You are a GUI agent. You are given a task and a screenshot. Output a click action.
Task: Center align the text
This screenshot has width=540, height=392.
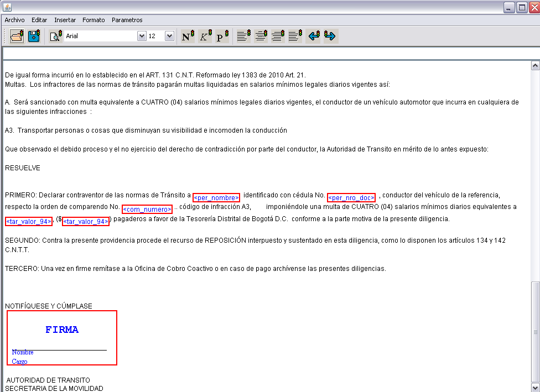(261, 36)
